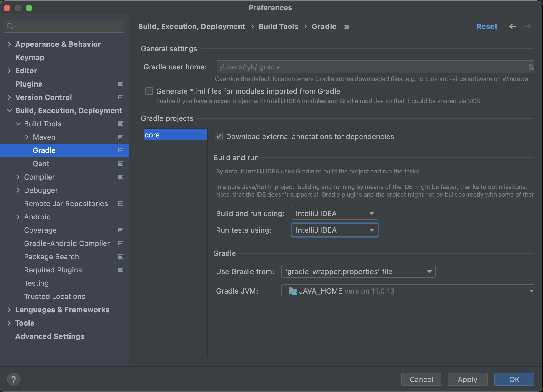Click the project settings icon next to Gradle breadcrumb

click(x=346, y=27)
